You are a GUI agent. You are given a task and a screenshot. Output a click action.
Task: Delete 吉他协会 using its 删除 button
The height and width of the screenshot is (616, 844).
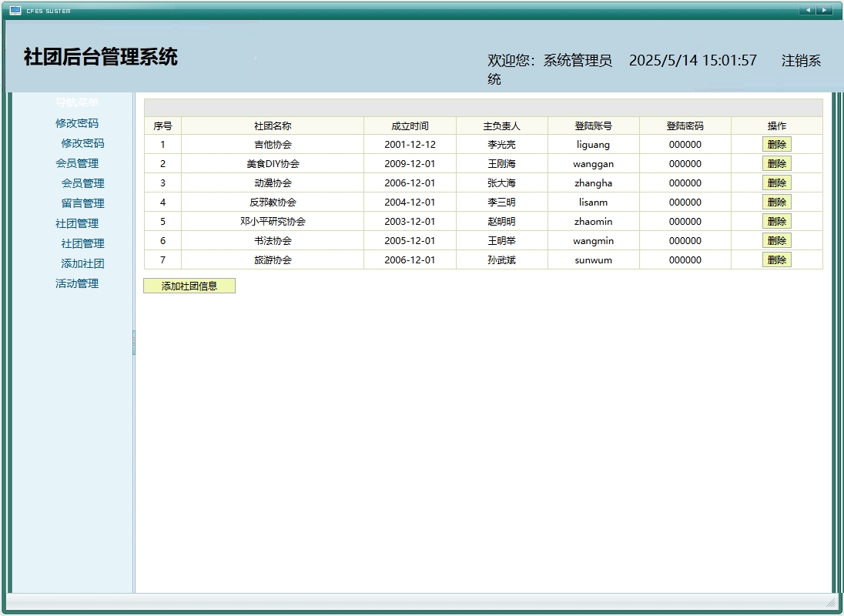[776, 144]
